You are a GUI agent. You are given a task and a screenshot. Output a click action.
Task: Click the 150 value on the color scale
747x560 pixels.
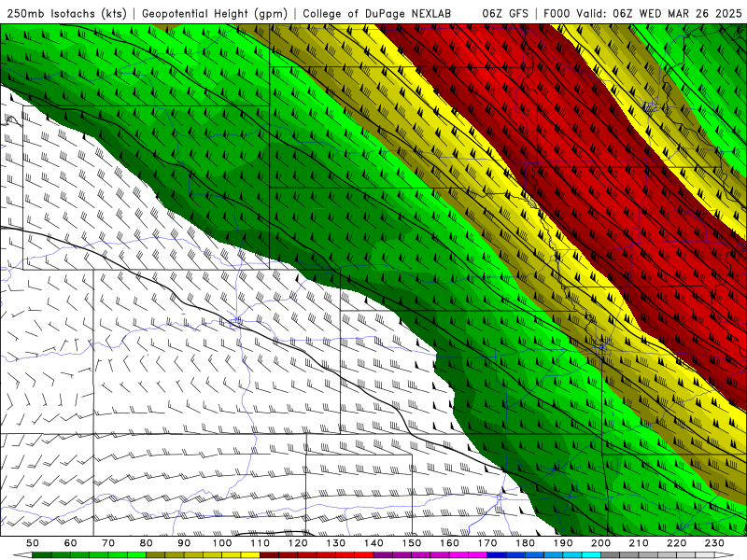click(412, 543)
